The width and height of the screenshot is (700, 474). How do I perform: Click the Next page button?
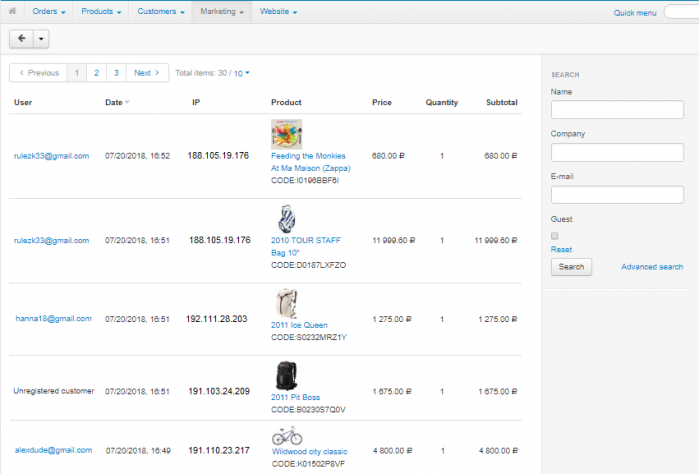click(x=147, y=73)
